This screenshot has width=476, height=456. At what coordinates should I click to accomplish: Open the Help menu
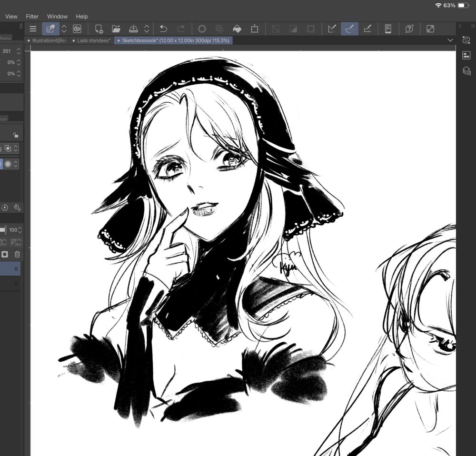pyautogui.click(x=82, y=16)
